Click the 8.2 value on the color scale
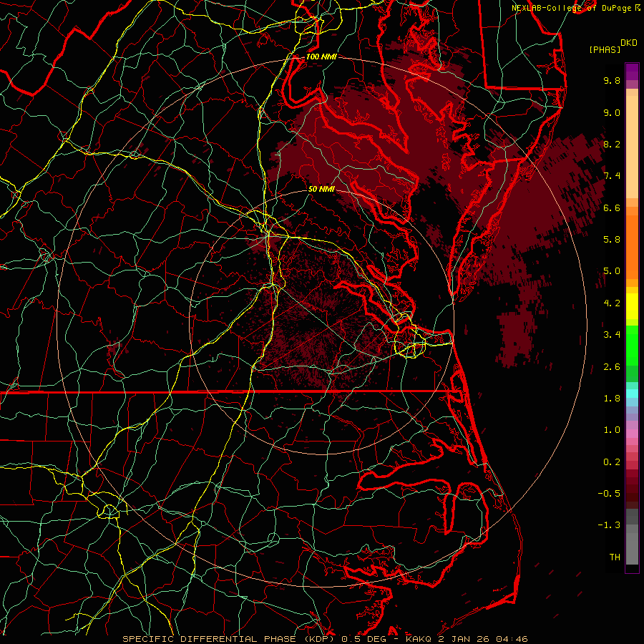This screenshot has height=644, width=644. (x=612, y=145)
